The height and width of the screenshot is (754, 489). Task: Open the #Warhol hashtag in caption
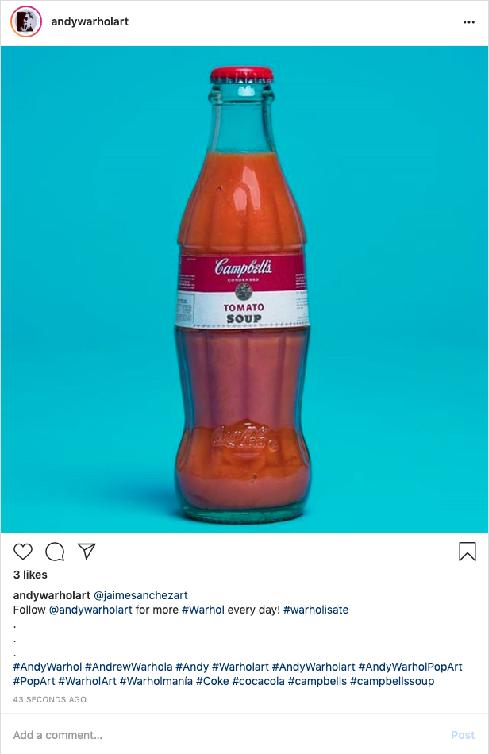tap(203, 610)
